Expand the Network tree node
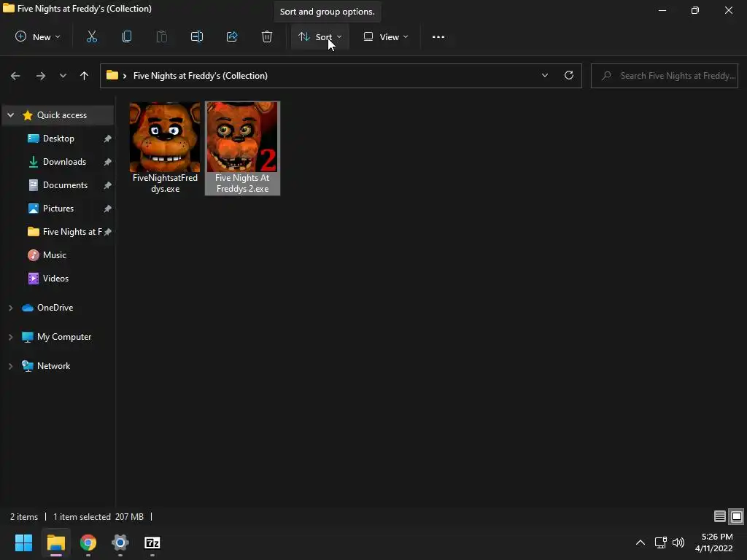 [10, 366]
